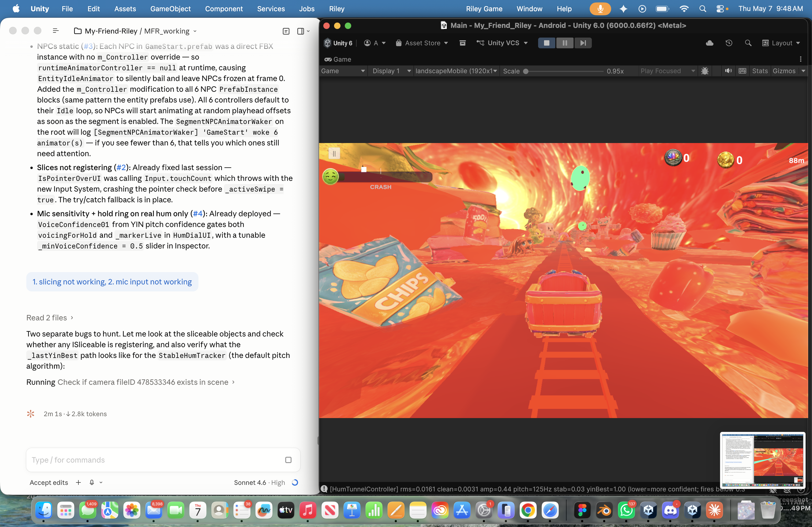Screen dimensions: 812x527
Task: Click the HumTunnelController console log message
Action: pos(537,489)
